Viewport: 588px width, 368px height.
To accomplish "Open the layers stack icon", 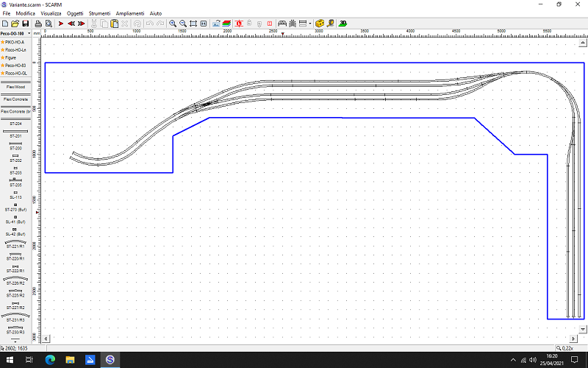I will coord(227,24).
